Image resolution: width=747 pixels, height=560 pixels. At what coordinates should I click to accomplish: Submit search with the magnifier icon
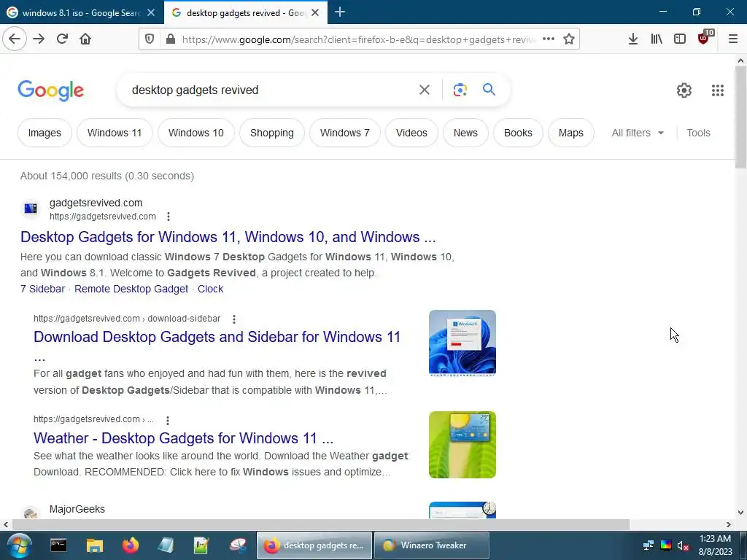tap(489, 90)
